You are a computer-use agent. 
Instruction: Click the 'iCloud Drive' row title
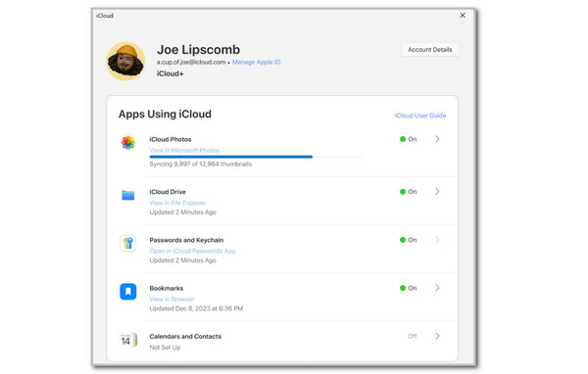point(168,192)
